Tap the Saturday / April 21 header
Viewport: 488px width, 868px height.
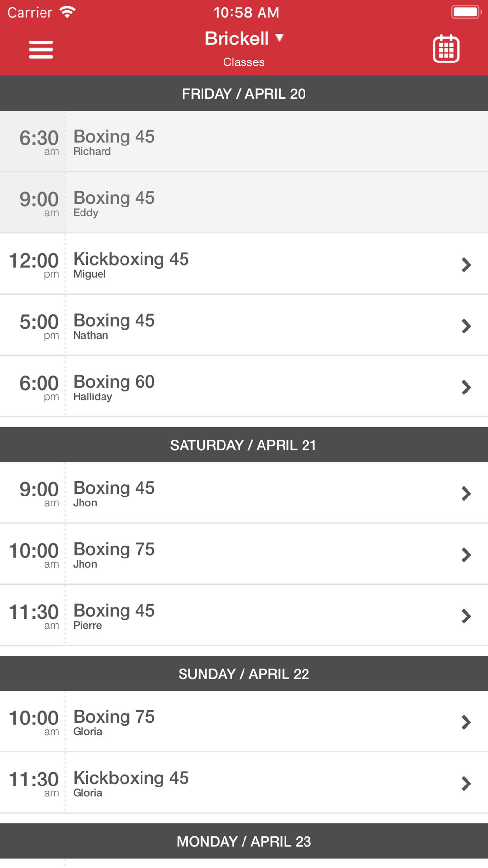coord(244,445)
